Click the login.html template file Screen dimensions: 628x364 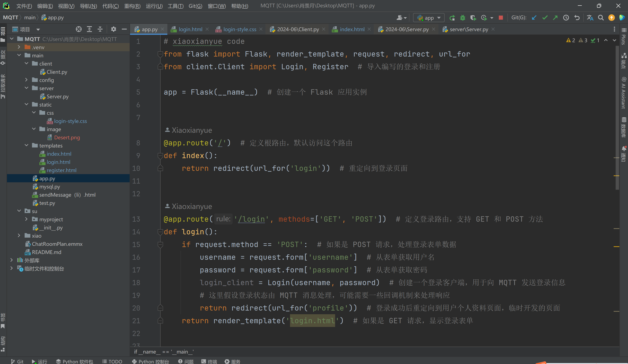(58, 162)
